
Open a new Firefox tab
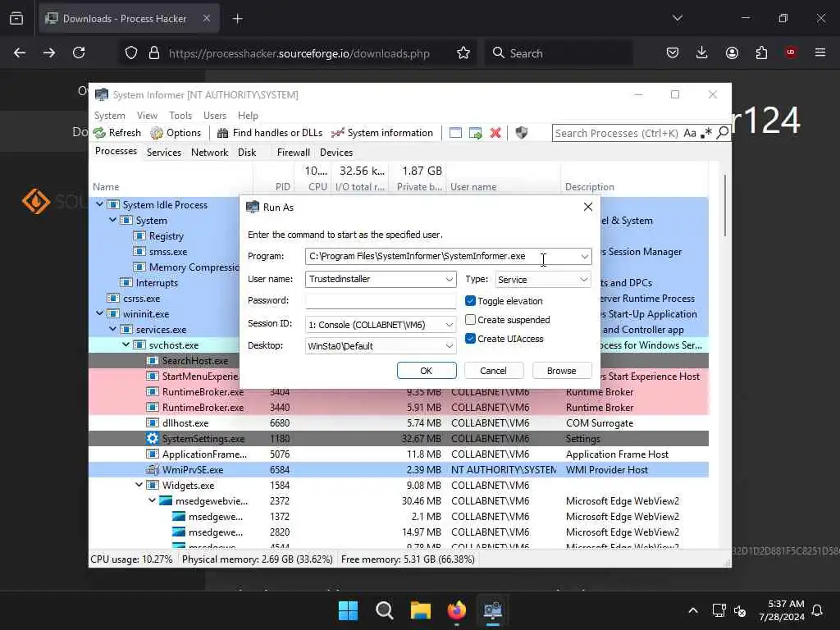237,19
